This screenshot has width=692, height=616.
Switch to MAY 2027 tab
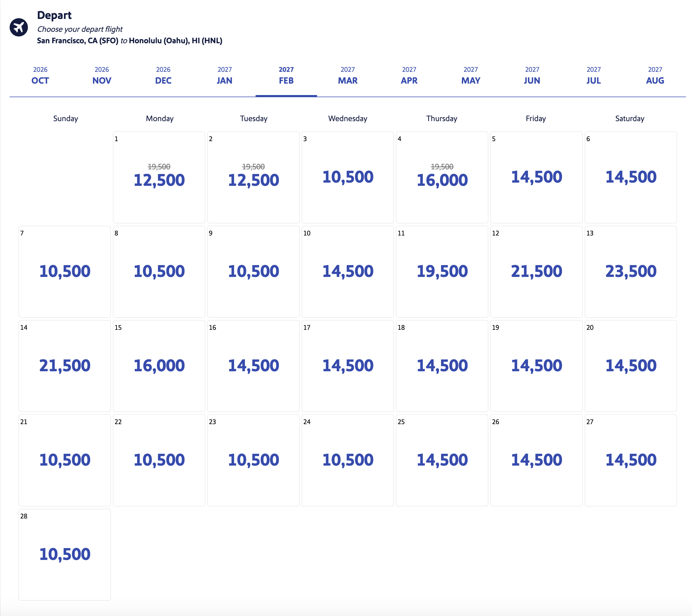(x=471, y=76)
